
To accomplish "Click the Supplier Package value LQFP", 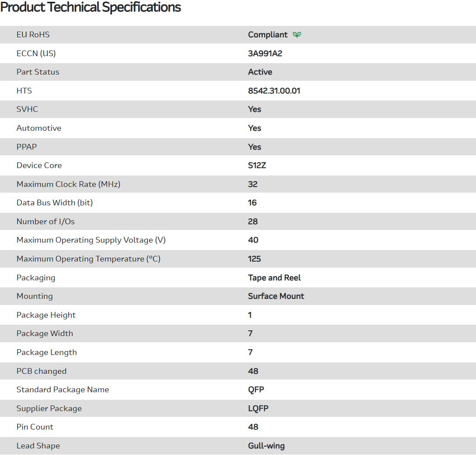I will (x=258, y=408).
